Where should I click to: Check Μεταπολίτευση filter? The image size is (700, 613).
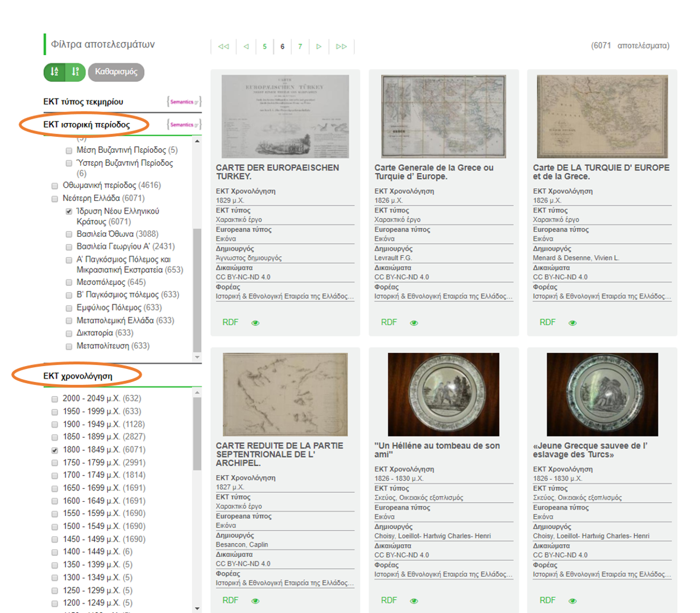click(x=69, y=346)
